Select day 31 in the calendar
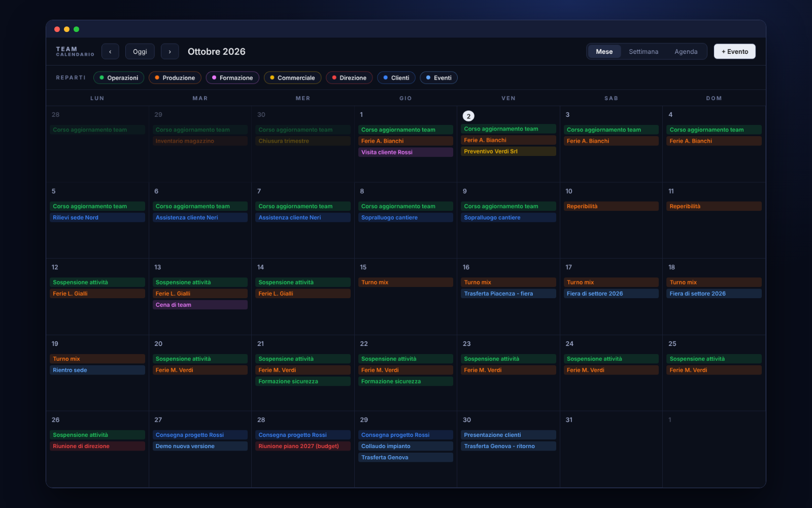 coord(569,420)
